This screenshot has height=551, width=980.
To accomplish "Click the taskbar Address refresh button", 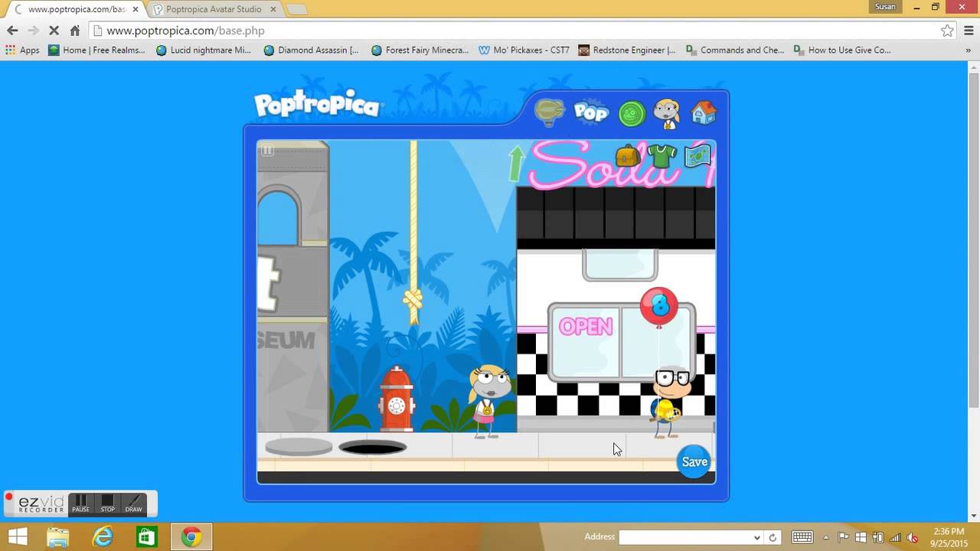I will click(773, 537).
